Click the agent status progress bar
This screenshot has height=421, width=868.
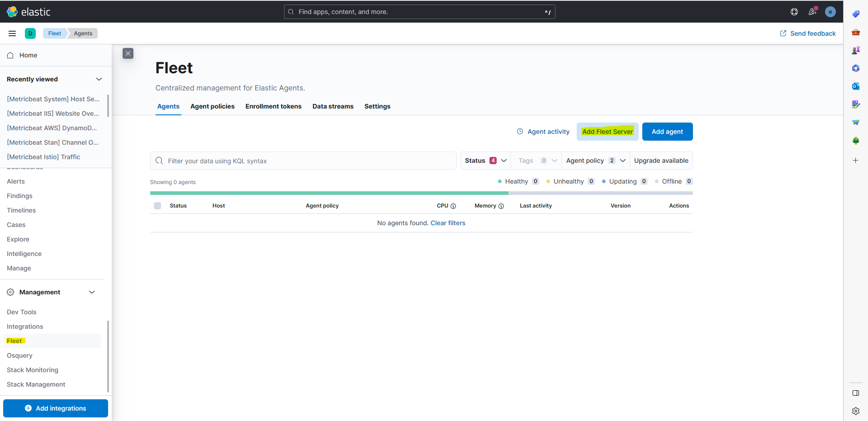point(421,193)
